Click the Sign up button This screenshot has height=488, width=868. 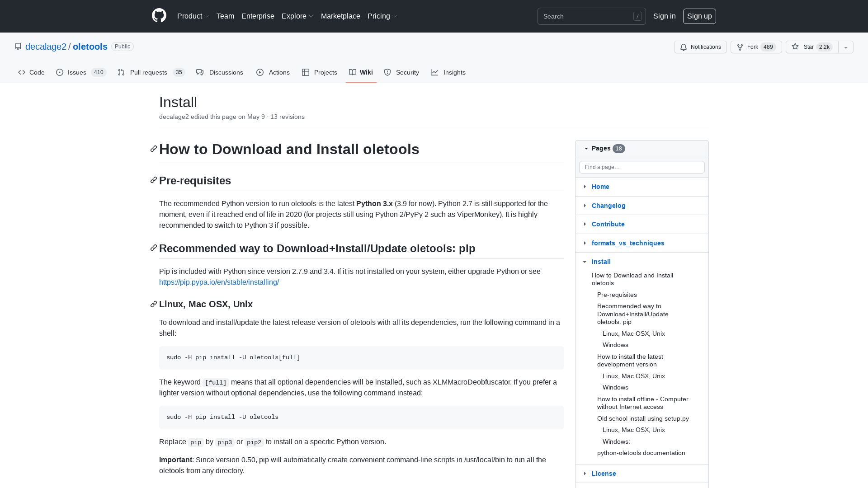pyautogui.click(x=699, y=16)
